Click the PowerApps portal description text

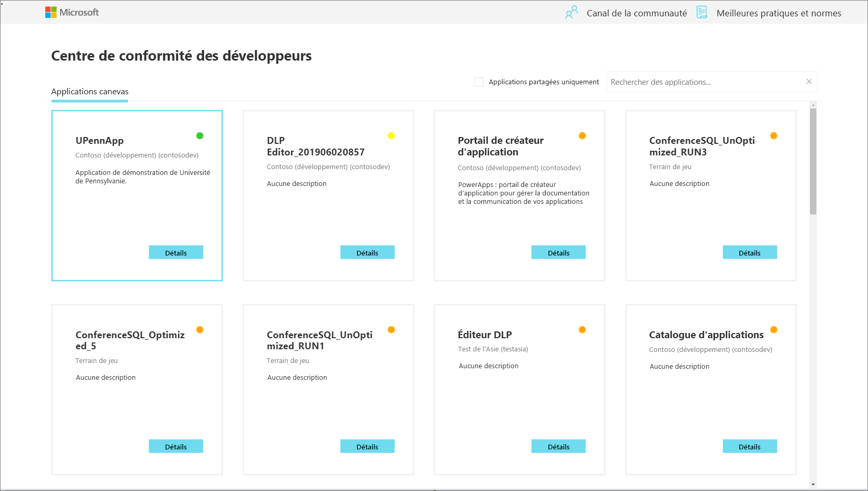click(524, 193)
